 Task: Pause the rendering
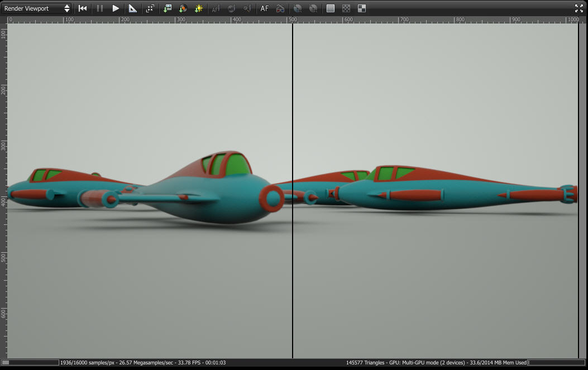coord(100,8)
